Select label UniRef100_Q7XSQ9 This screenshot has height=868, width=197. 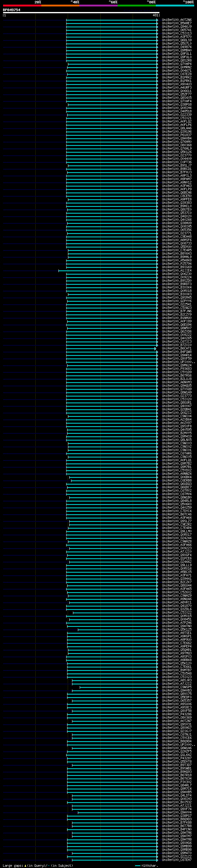point(176,389)
